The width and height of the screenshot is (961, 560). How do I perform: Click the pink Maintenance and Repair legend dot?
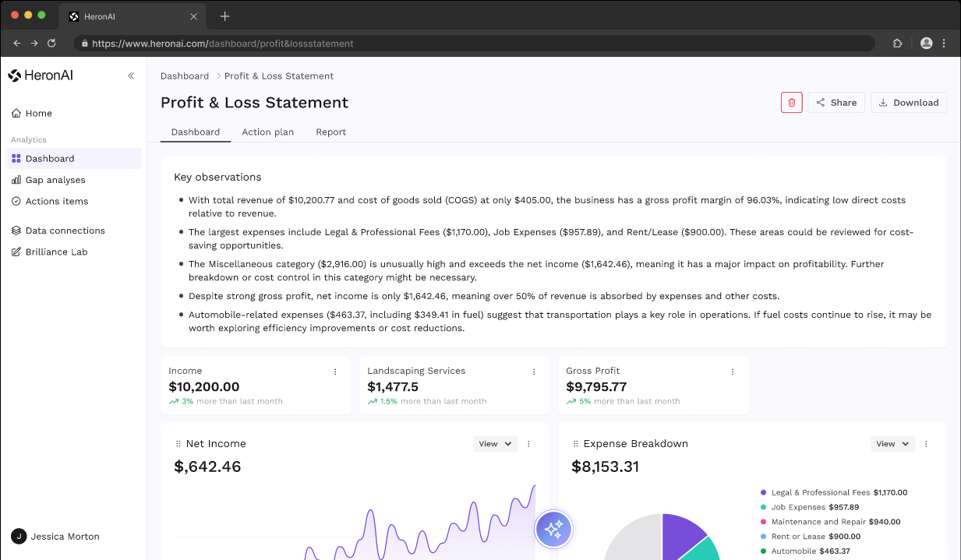coord(763,522)
